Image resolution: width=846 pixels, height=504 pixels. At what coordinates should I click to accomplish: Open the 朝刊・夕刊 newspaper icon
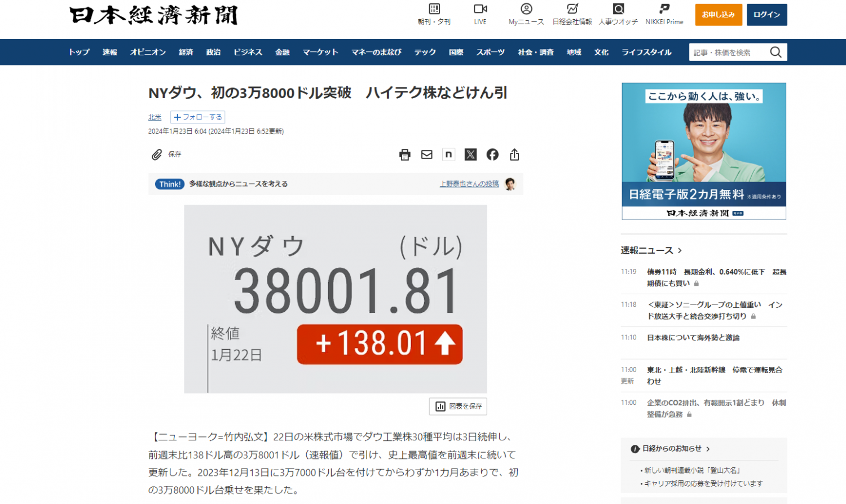(434, 9)
